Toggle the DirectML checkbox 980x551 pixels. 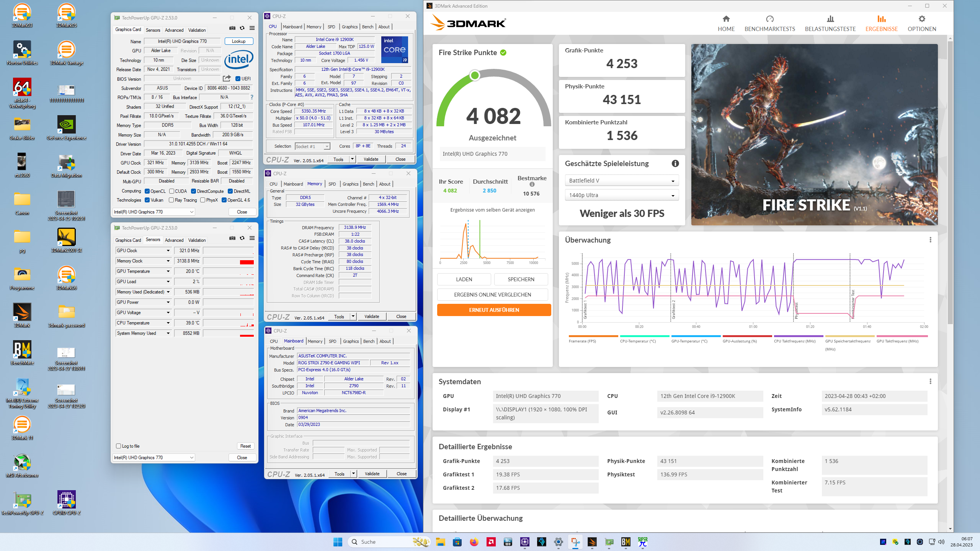tap(230, 191)
